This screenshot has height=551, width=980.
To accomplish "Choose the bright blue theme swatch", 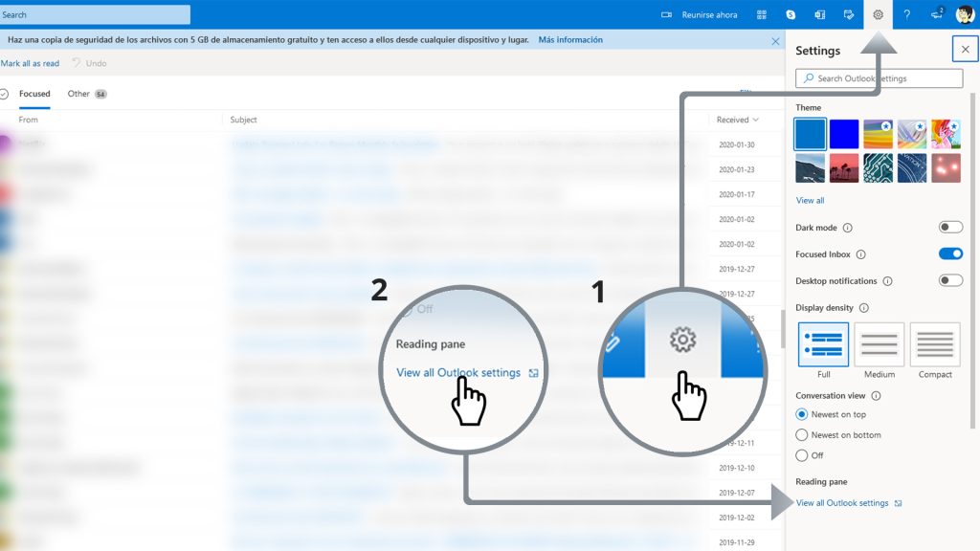I will click(844, 134).
